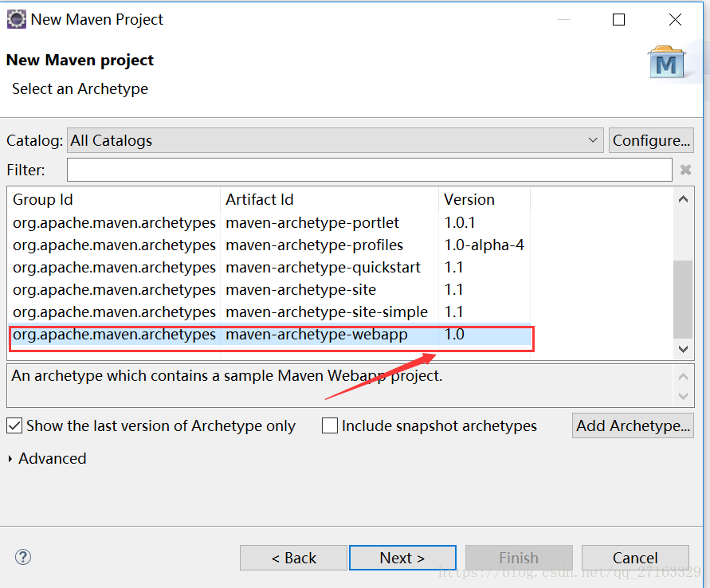710x588 pixels.
Task: Click description box scroll down arrow
Action: 683,396
